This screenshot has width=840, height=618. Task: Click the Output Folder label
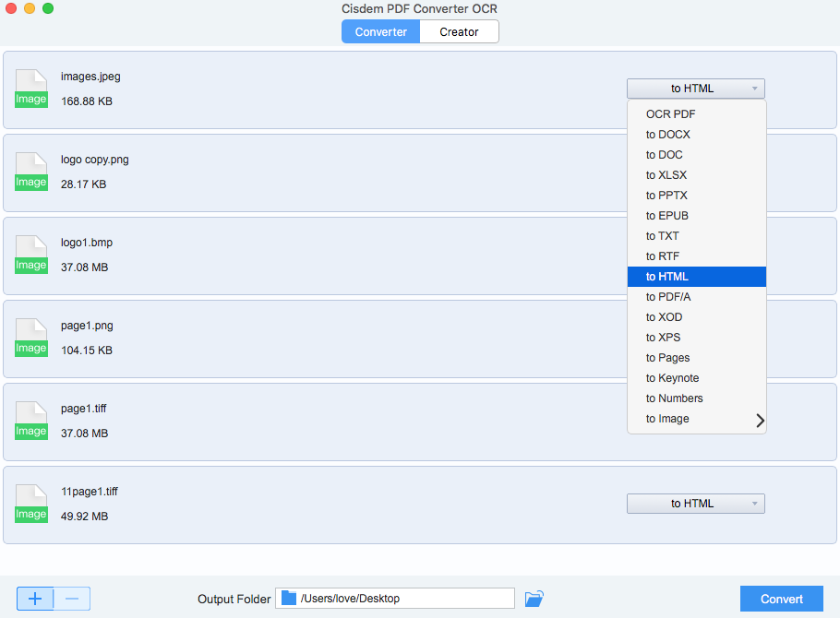pos(234,600)
